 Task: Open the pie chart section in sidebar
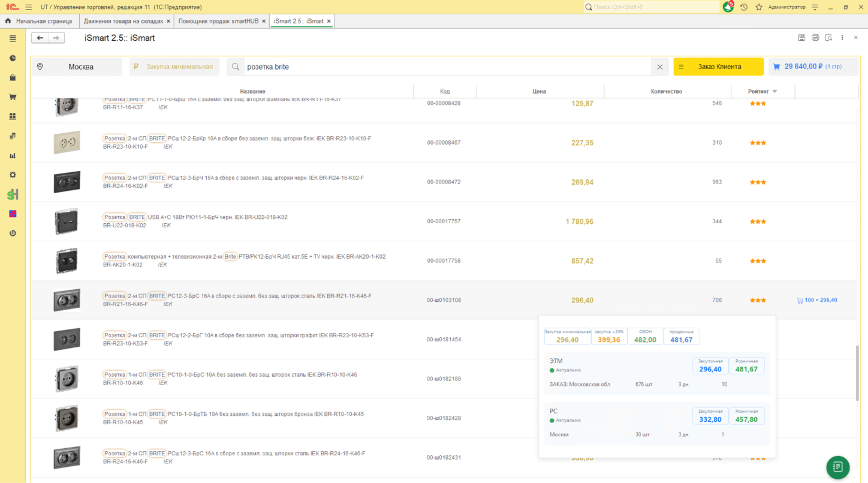(13, 58)
